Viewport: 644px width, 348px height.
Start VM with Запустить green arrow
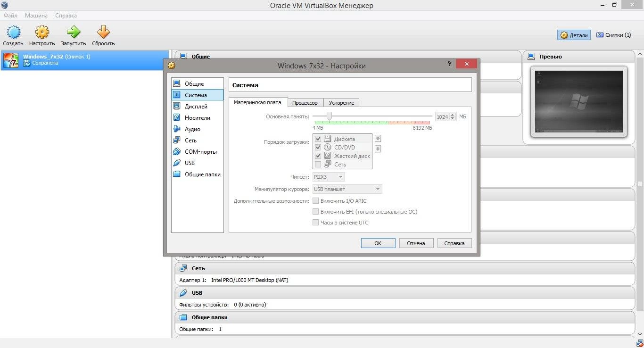point(73,32)
